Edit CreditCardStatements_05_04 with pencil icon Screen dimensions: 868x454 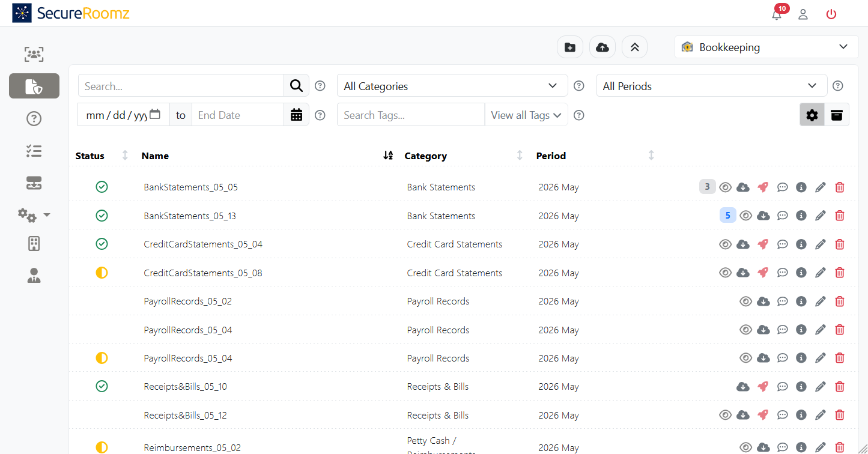tap(821, 244)
